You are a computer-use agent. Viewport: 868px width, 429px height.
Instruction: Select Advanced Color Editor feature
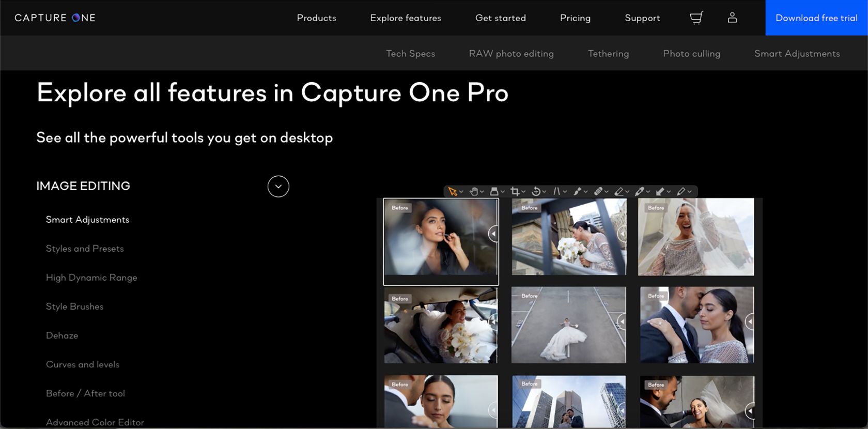coord(95,422)
